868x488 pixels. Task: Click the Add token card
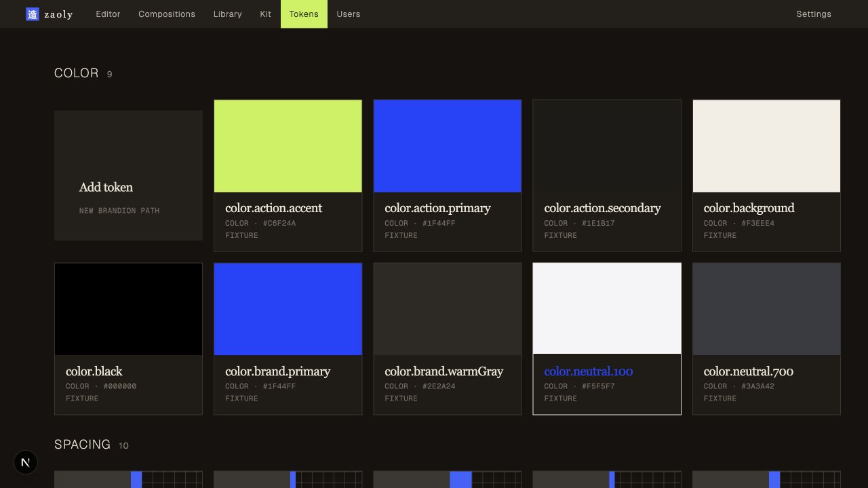(x=128, y=176)
